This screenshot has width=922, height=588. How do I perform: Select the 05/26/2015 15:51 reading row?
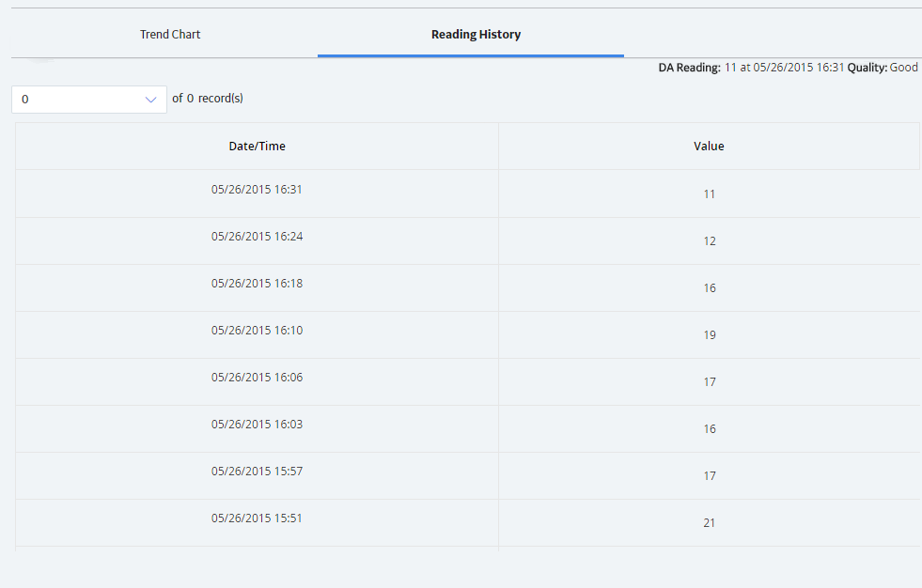tap(467, 523)
